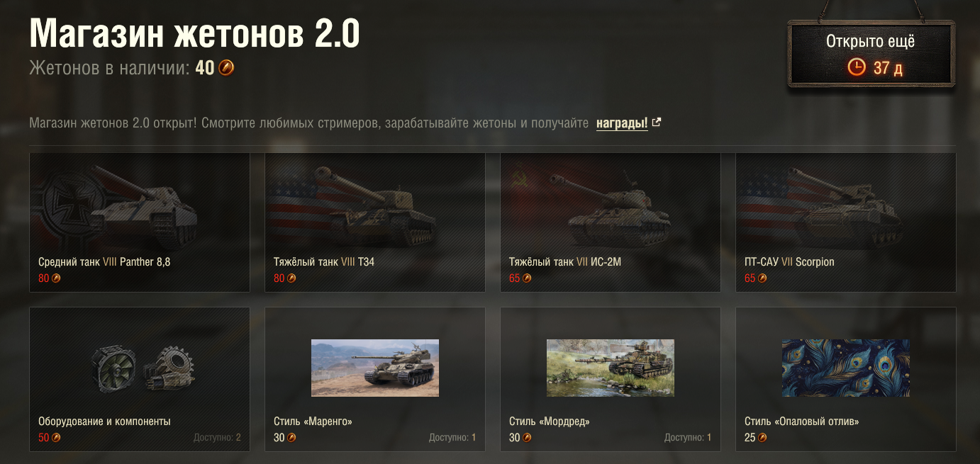980x464 pixels.
Task: Click the «Открыто ещё 37 д» hanging sign
Action: point(871,54)
